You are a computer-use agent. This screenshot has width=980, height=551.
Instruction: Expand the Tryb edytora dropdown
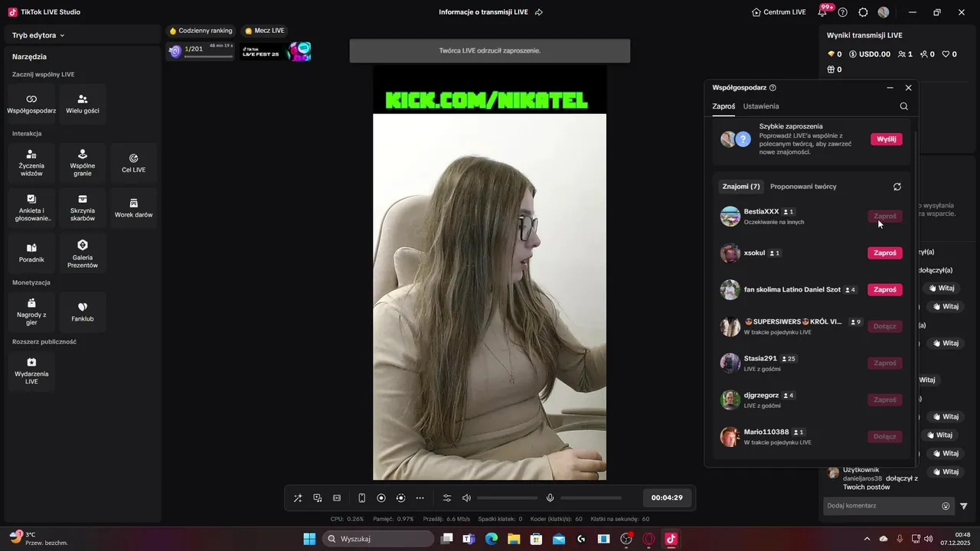[38, 35]
